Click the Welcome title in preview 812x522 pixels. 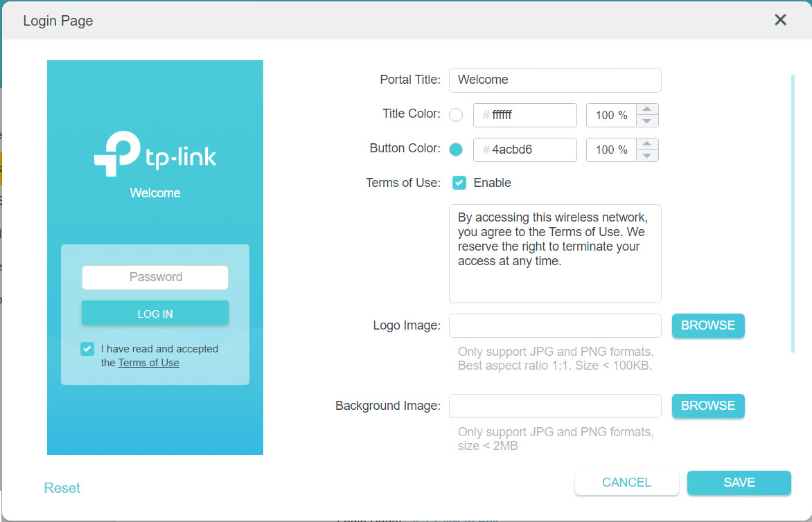[155, 193]
